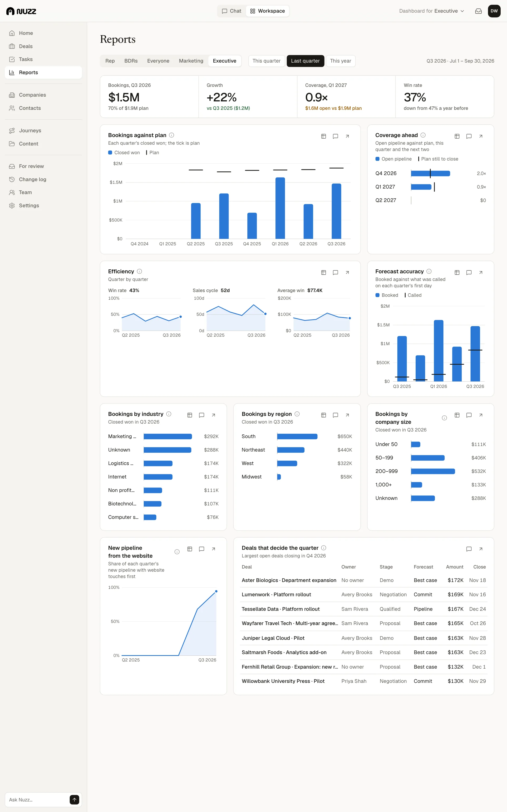507x812 pixels.
Task: Open Settings in sidebar
Action: pos(43,205)
